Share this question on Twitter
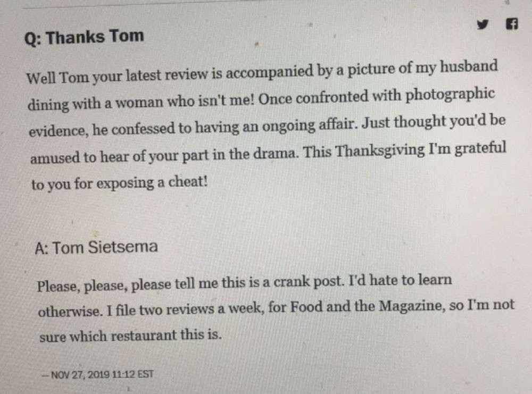Image resolution: width=532 pixels, height=394 pixels. (483, 23)
